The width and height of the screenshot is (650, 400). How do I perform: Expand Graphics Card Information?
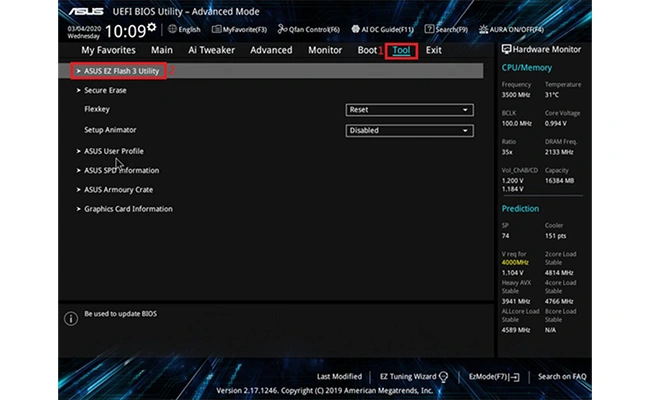(x=128, y=209)
